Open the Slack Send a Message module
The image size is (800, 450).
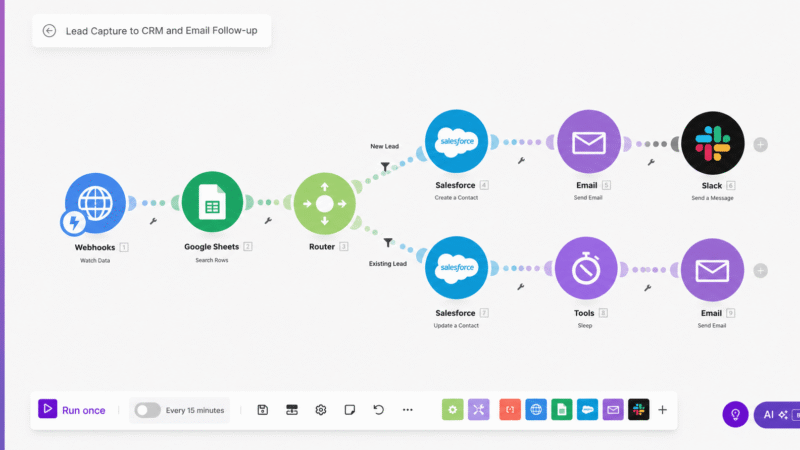coord(713,143)
